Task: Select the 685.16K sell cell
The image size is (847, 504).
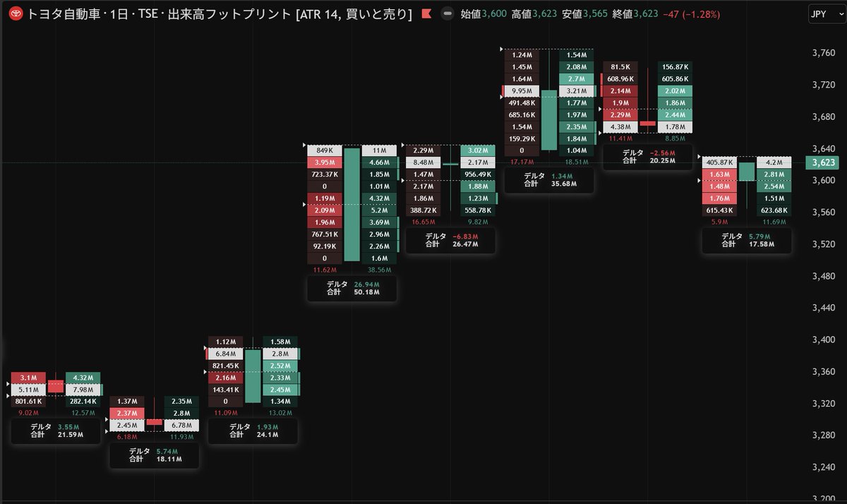Action: [522, 114]
